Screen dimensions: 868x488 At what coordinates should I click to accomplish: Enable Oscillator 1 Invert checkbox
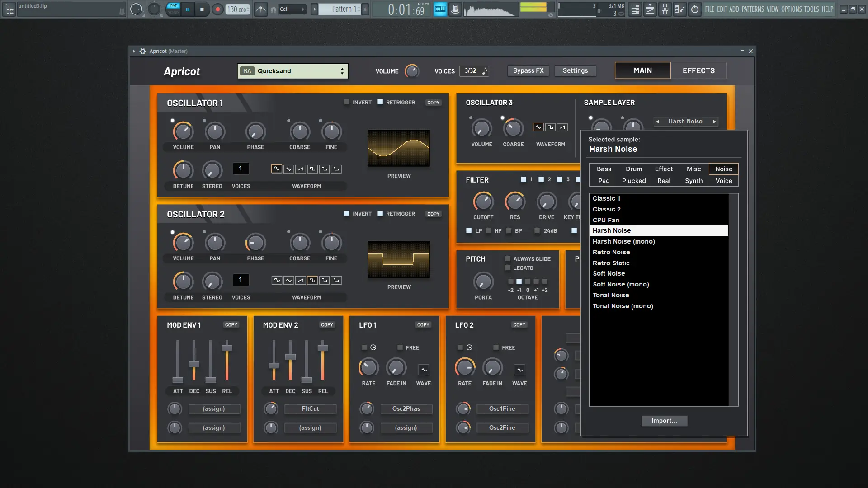(x=347, y=102)
